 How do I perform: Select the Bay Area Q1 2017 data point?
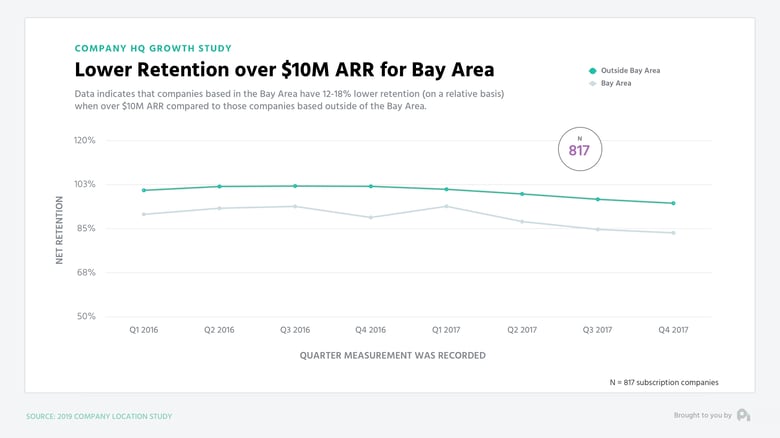click(x=446, y=206)
